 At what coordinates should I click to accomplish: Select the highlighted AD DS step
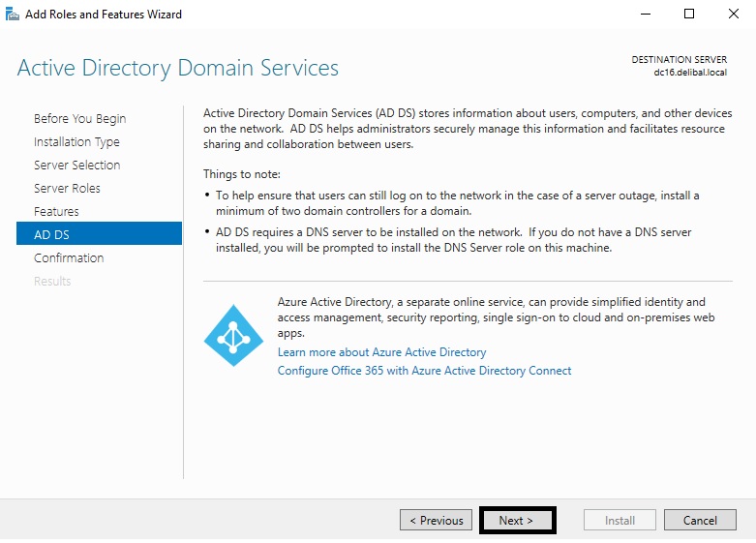click(x=51, y=234)
